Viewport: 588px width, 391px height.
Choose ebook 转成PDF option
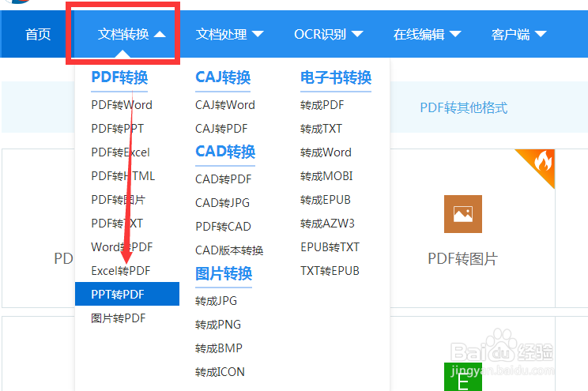click(x=322, y=105)
